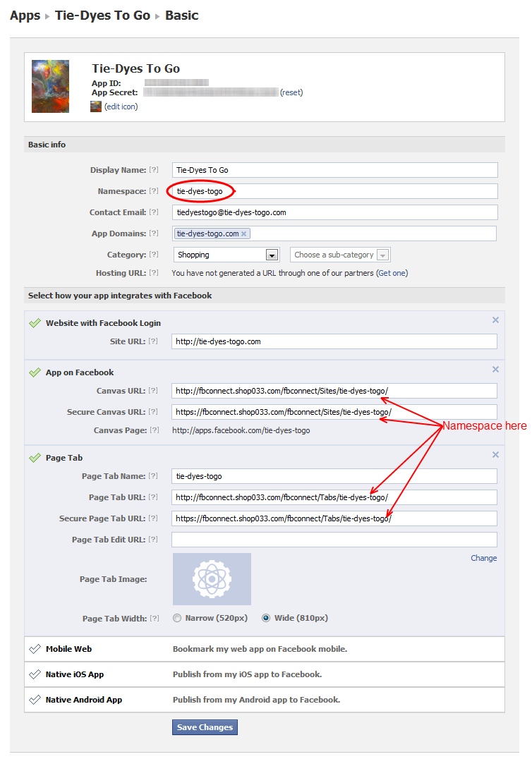Open the Shopping category dropdown

[x=226, y=255]
